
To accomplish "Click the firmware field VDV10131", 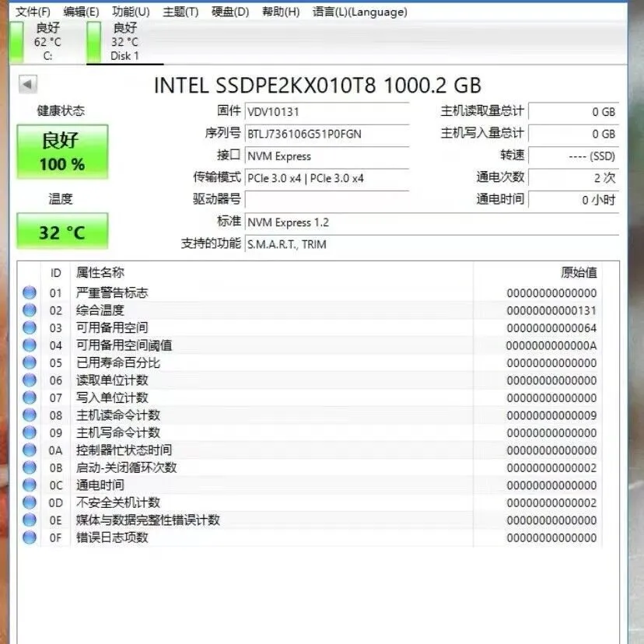I will point(327,112).
